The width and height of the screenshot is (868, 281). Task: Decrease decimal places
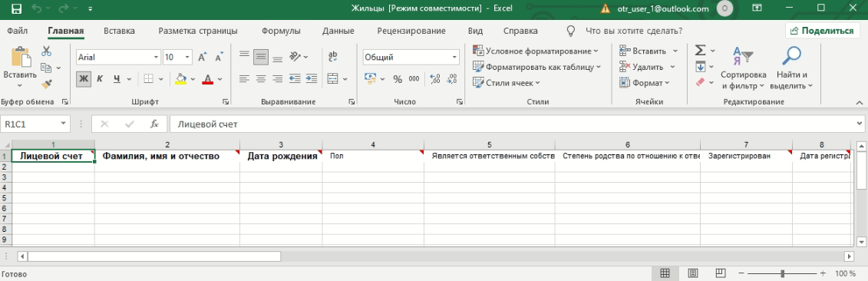451,79
